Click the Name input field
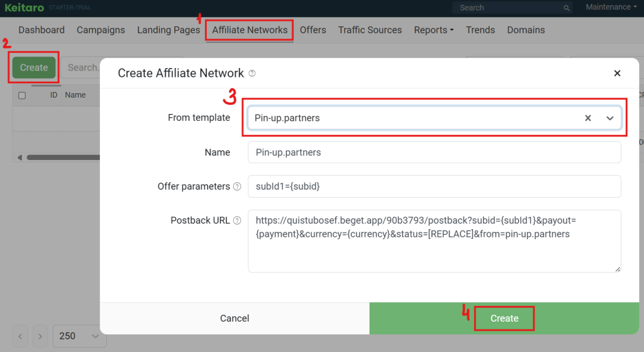 coord(435,152)
